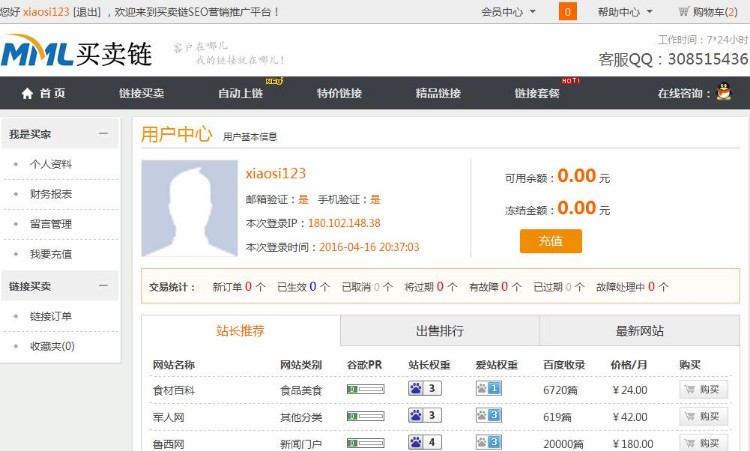The width and height of the screenshot is (750, 451).
Task: Click the 退出 logout link
Action: click(x=87, y=11)
